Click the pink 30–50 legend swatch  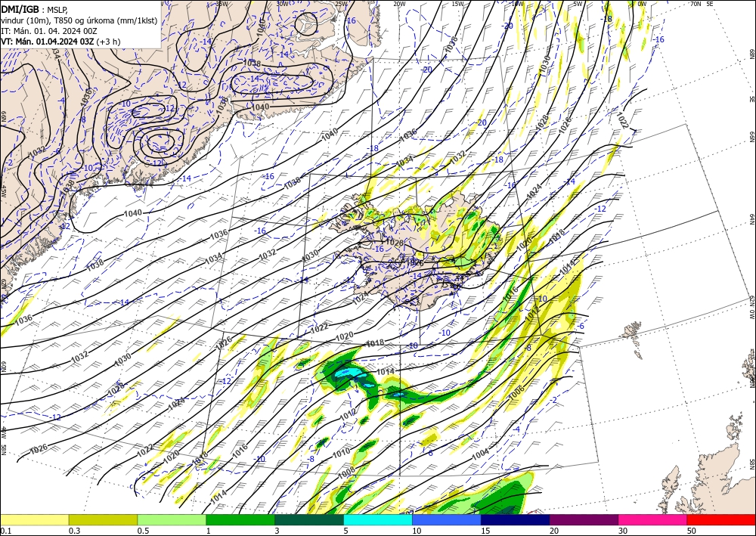[x=653, y=519]
